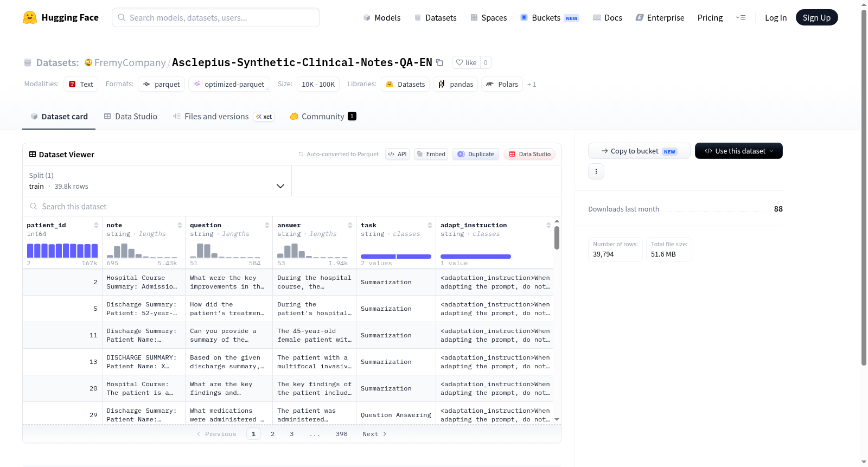Click the task classes distribution bar
868x467 pixels.
point(396,257)
